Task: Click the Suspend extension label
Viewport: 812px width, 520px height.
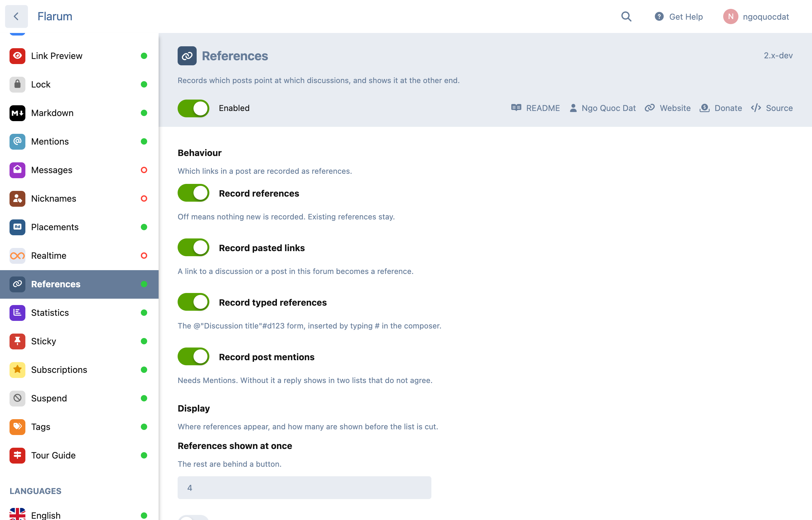Action: click(49, 398)
